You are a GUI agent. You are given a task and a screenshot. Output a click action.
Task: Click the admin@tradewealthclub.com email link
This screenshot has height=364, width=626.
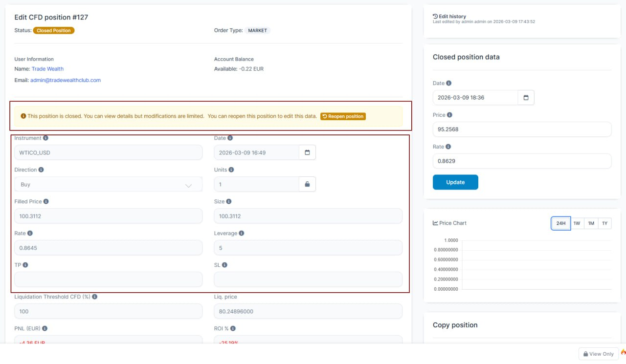[66, 80]
